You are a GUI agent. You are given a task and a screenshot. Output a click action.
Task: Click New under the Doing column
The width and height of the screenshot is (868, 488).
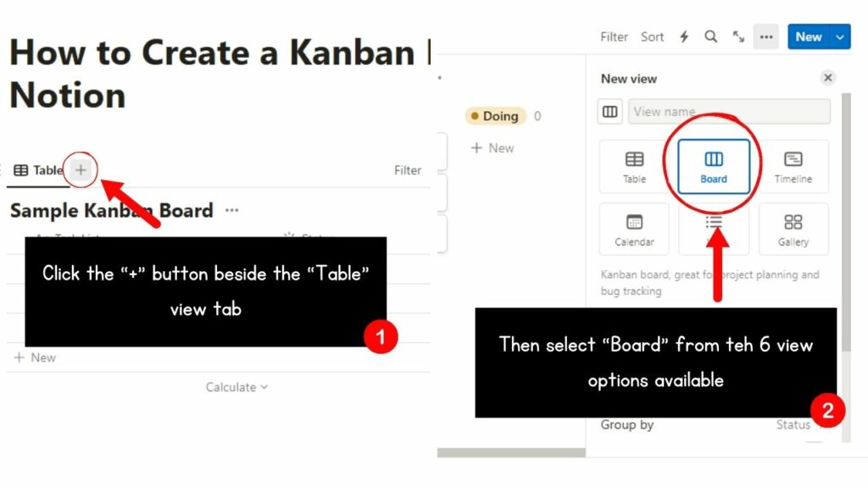[492, 148]
